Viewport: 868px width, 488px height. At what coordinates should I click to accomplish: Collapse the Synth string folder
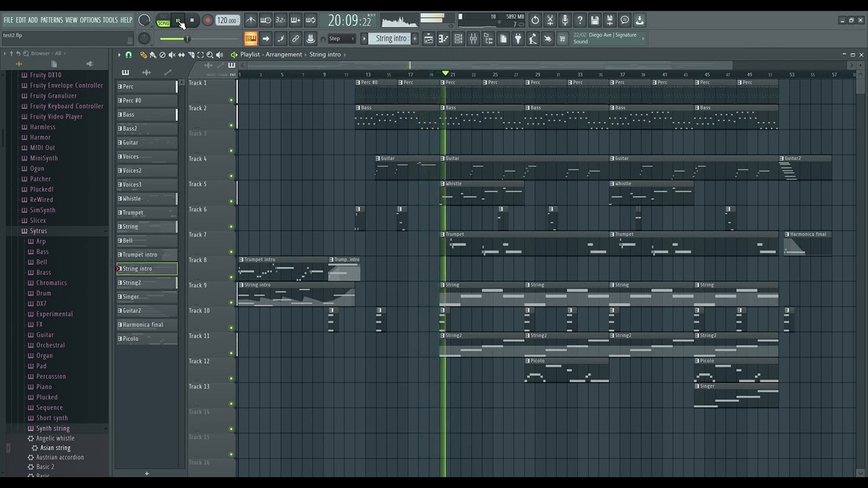(53, 428)
